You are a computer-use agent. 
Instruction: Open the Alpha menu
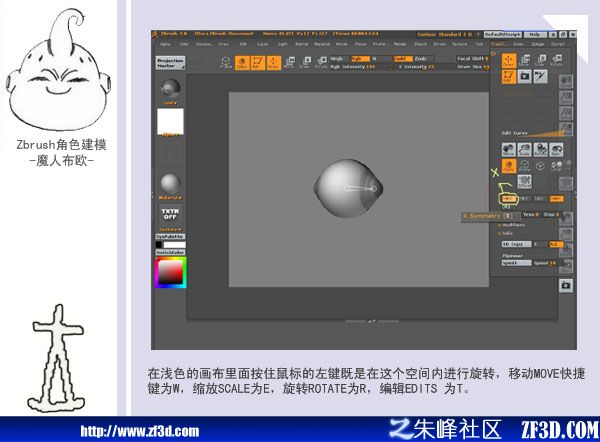(x=165, y=44)
